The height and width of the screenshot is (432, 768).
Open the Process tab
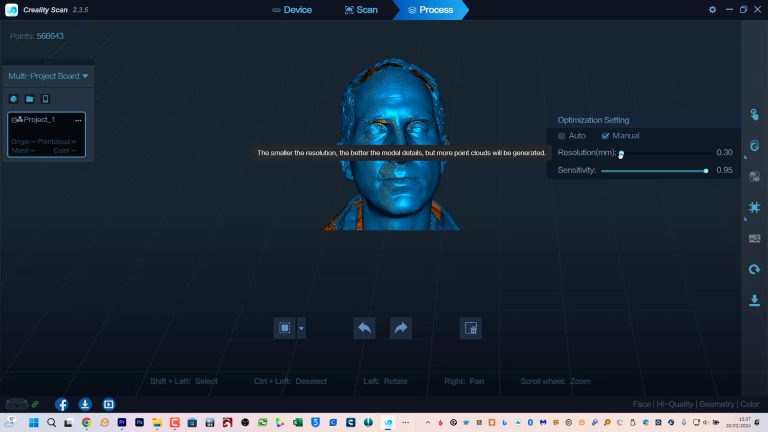coord(431,10)
